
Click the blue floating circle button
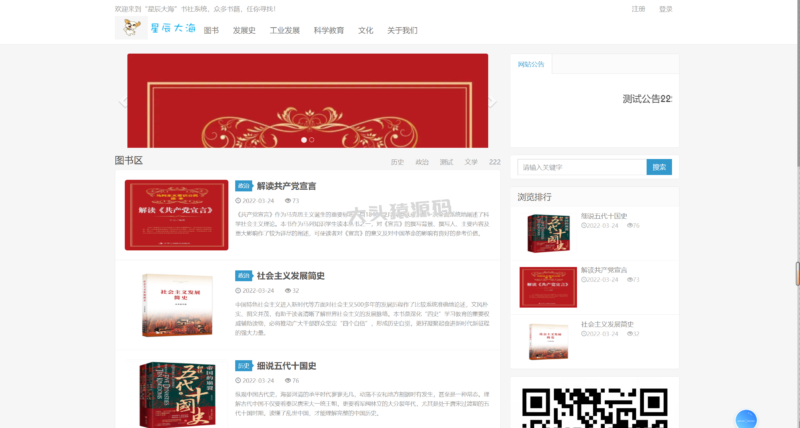[746, 420]
